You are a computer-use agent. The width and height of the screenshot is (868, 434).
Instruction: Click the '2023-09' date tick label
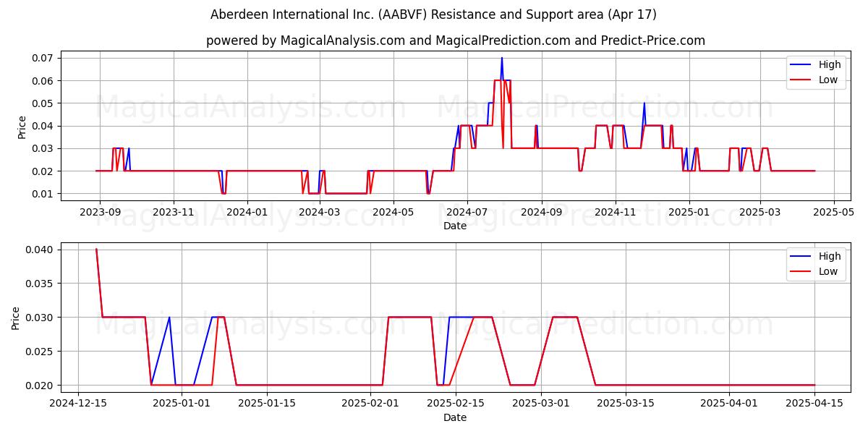(100, 213)
